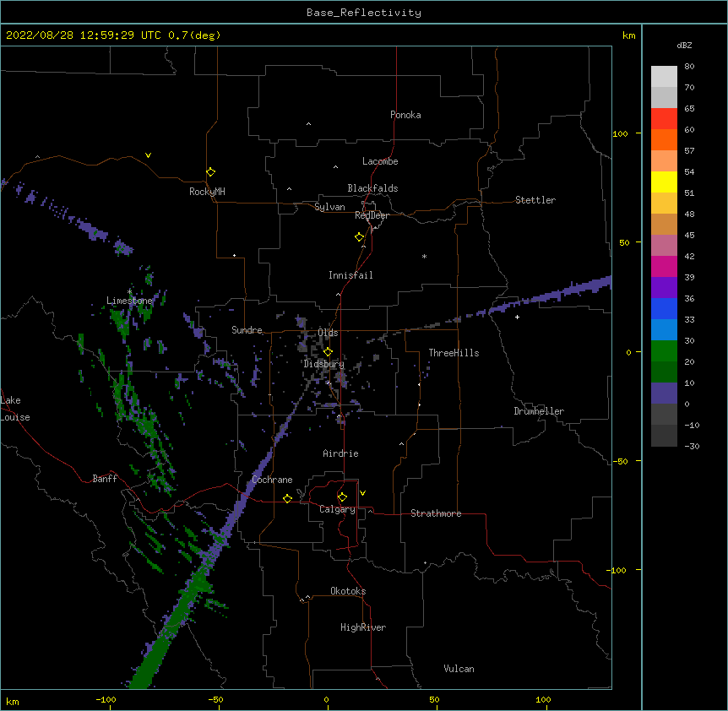Click the Banff label

105,479
